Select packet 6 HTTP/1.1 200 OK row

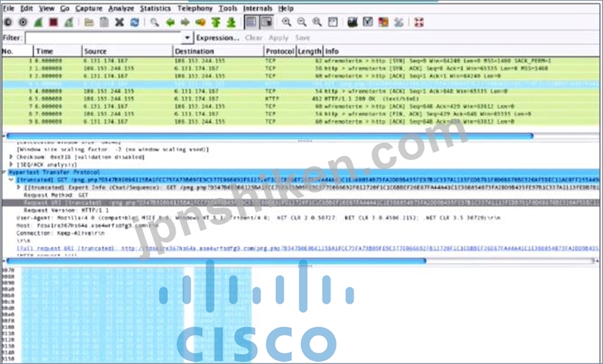[x=301, y=99]
